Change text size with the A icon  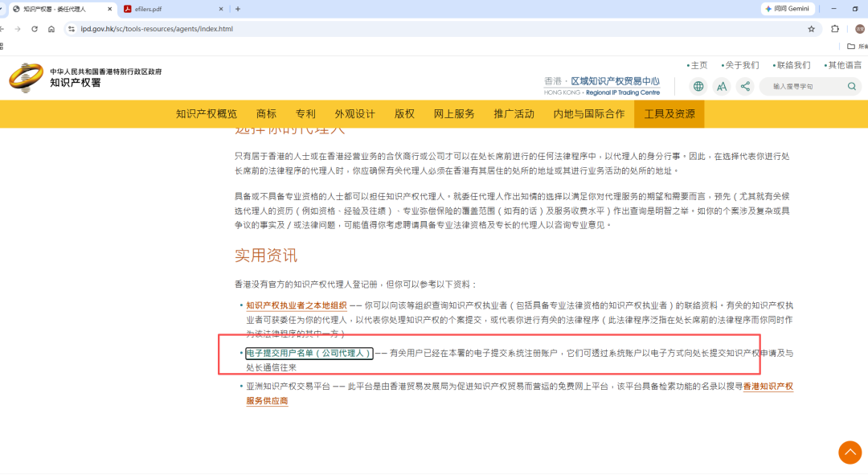[722, 86]
